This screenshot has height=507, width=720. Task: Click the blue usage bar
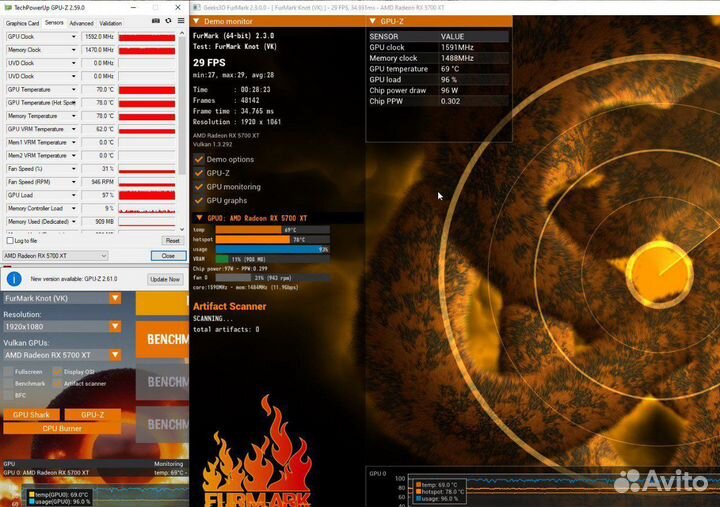point(272,249)
